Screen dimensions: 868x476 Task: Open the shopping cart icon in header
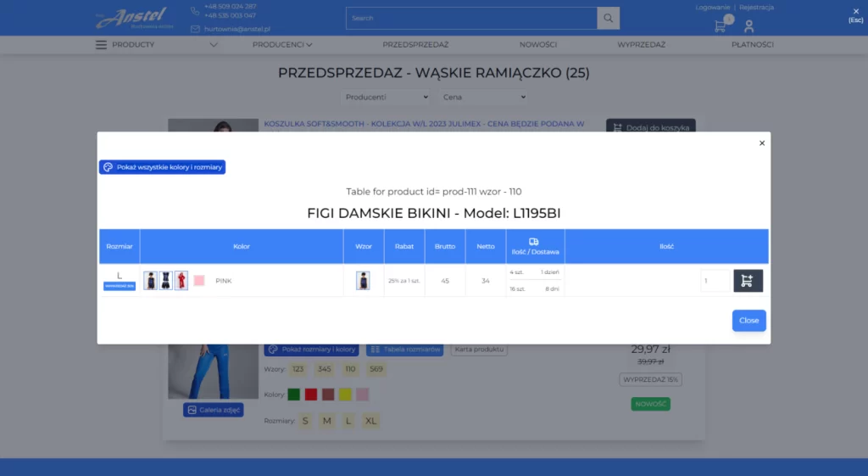point(720,26)
